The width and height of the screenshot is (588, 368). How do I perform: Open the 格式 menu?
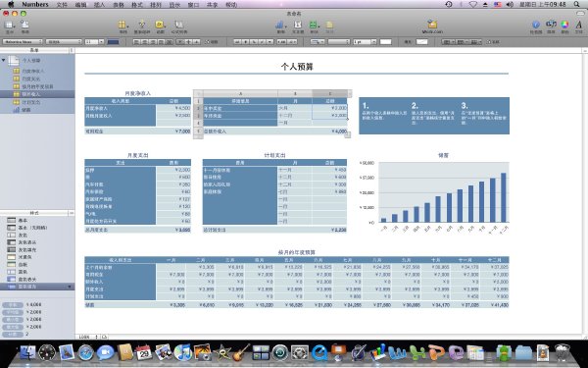pos(137,5)
